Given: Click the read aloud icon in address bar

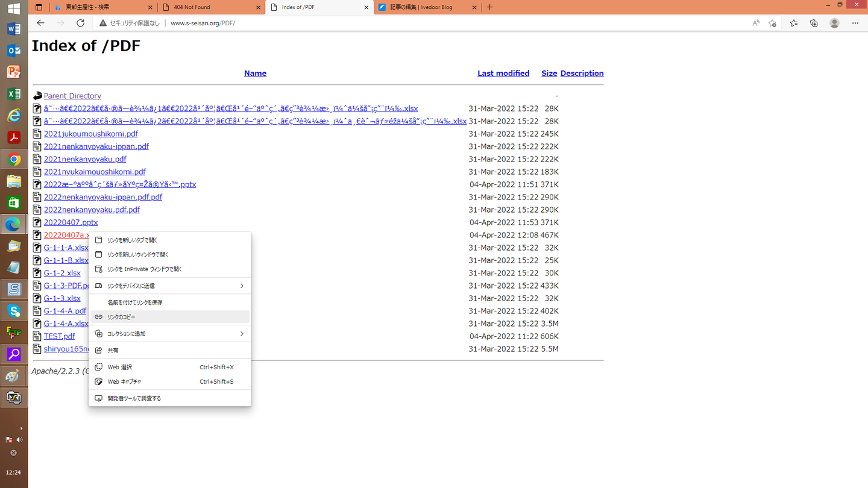Looking at the screenshot, I should point(756,23).
